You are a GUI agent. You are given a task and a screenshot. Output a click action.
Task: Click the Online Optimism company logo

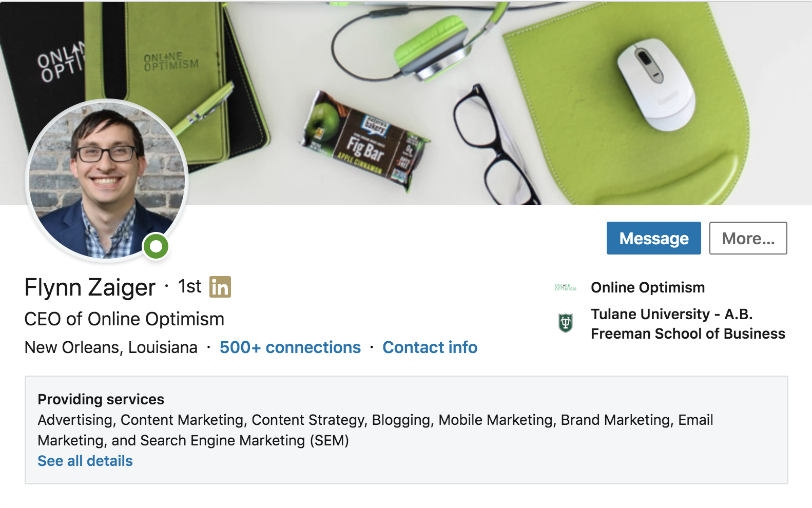tap(566, 288)
